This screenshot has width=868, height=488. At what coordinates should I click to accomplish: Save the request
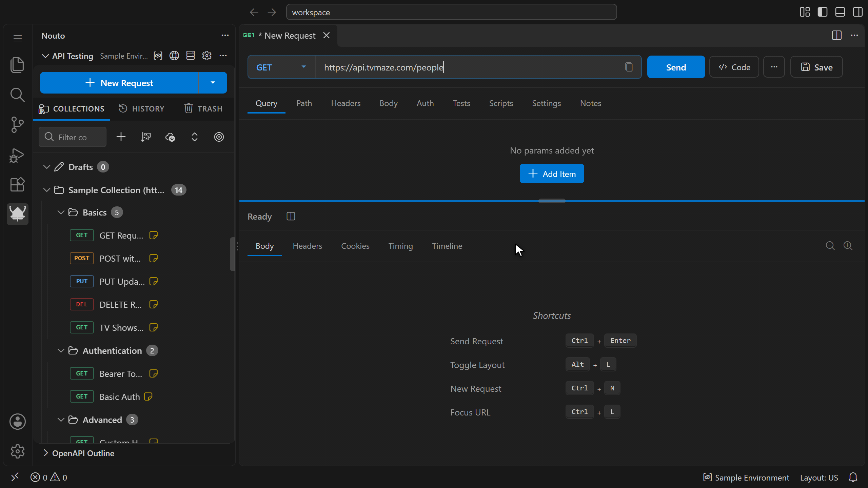pos(816,67)
